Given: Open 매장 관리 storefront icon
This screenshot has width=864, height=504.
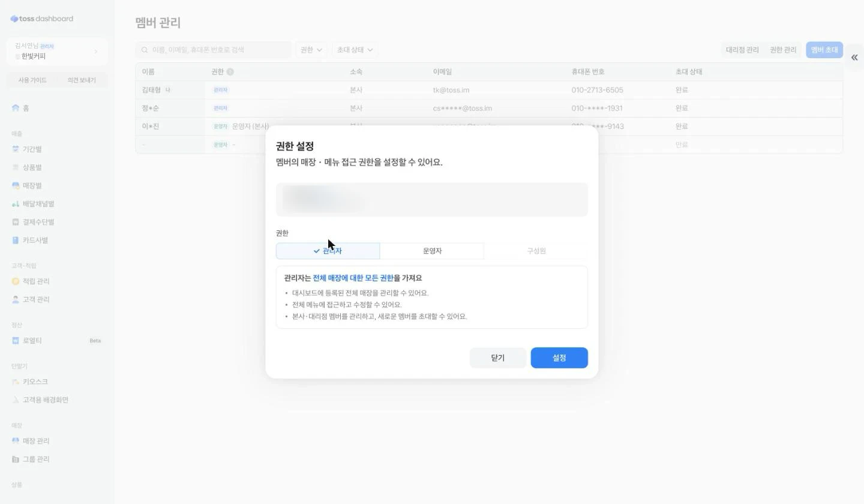Looking at the screenshot, I should tap(16, 441).
